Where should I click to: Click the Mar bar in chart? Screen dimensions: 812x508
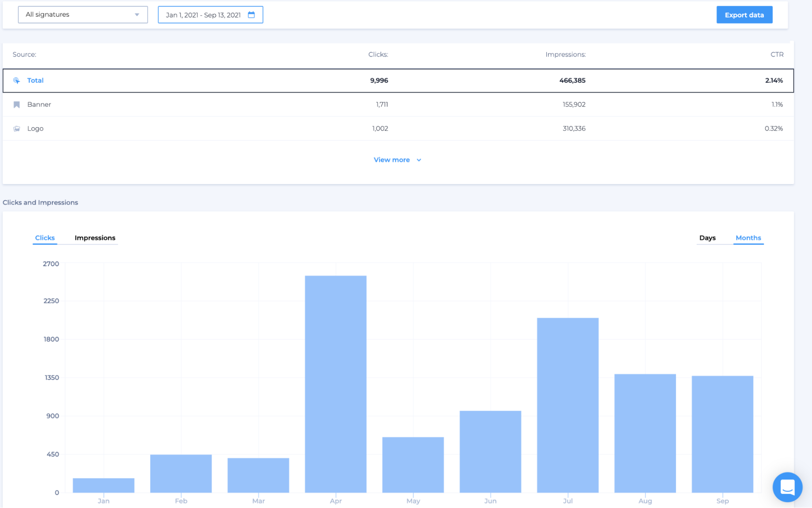pos(258,475)
